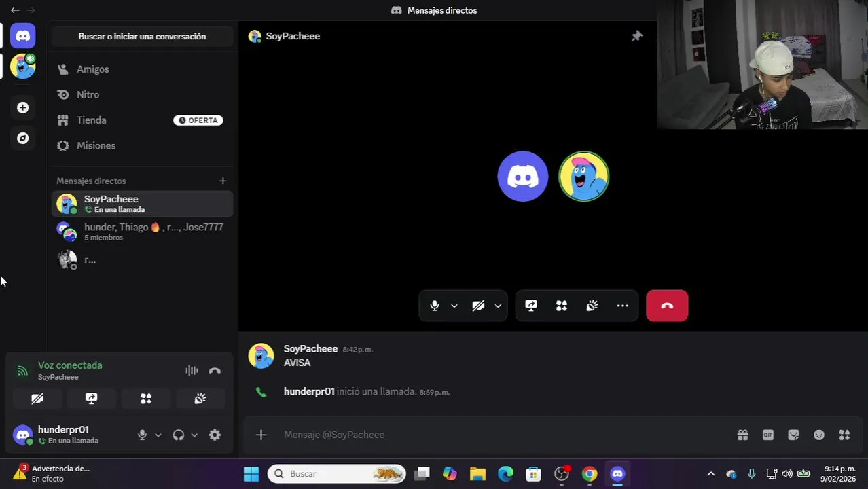Viewport: 868px width, 489px height.
Task: Open direct message named r...
Action: [142, 259]
